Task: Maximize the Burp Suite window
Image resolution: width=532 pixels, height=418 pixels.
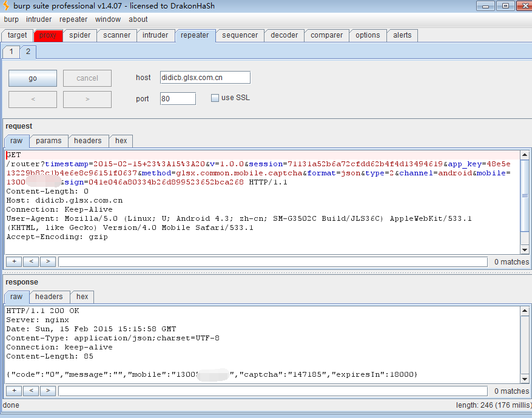Action: coord(505,6)
